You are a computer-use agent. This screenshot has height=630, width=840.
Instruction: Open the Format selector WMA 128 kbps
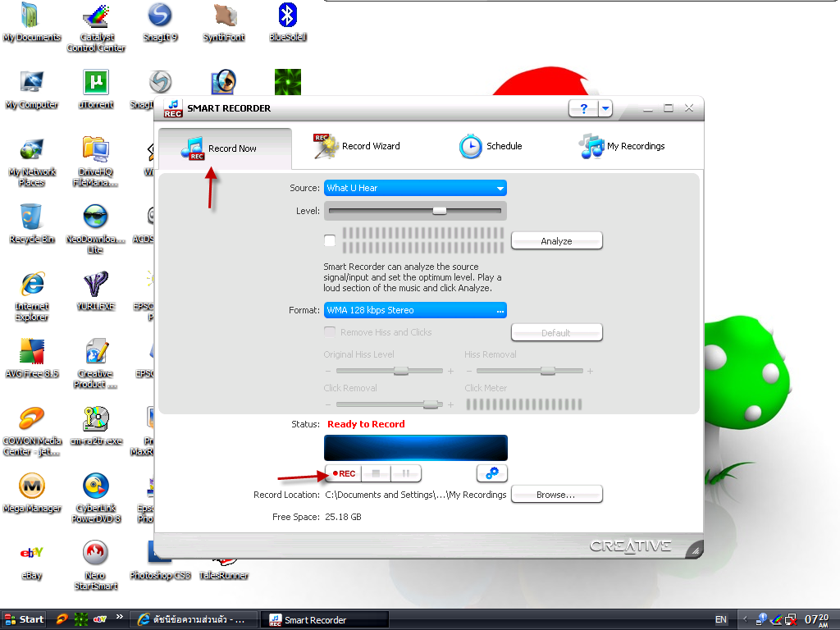415,310
